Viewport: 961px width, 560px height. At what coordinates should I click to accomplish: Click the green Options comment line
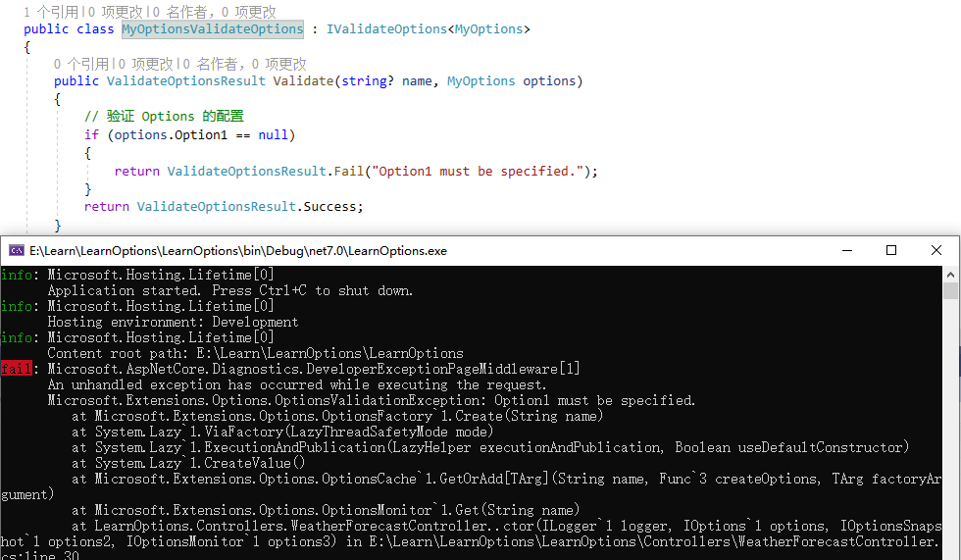[x=164, y=116]
